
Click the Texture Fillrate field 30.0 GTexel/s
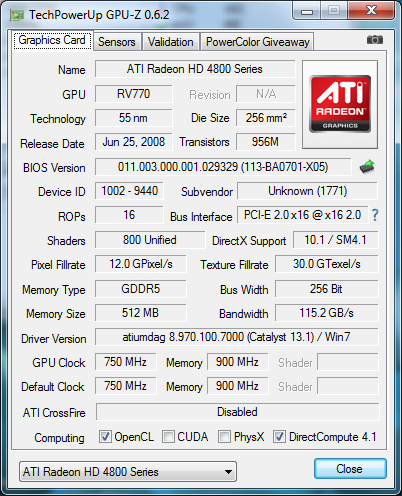point(327,264)
